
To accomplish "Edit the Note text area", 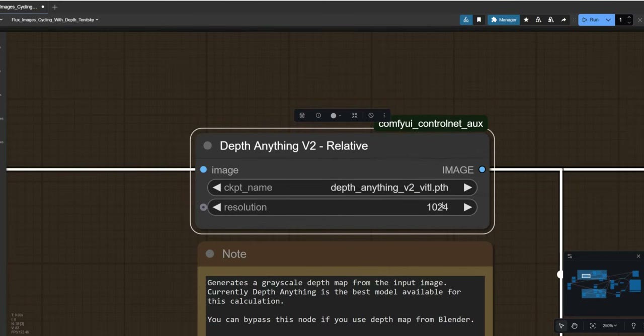I will (345, 306).
